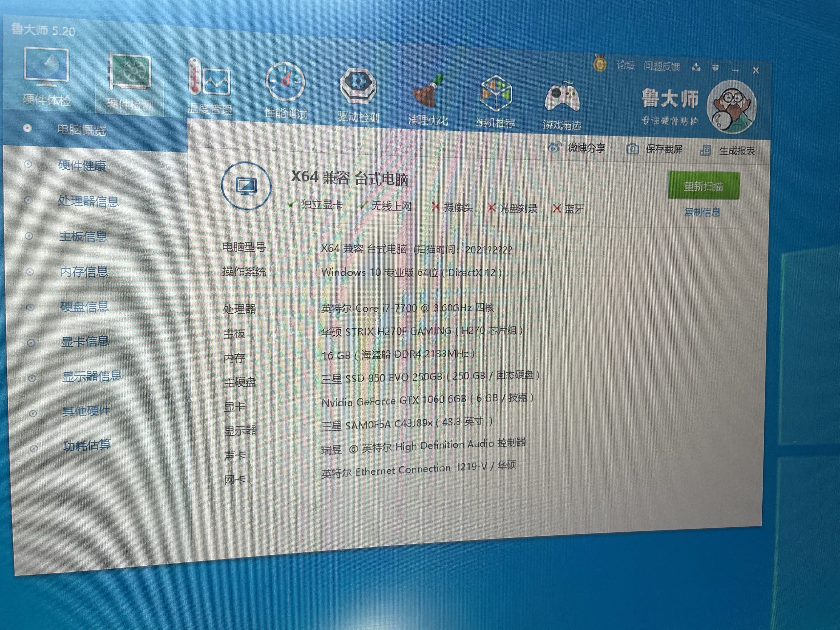Click the 微博分享 label

587,148
